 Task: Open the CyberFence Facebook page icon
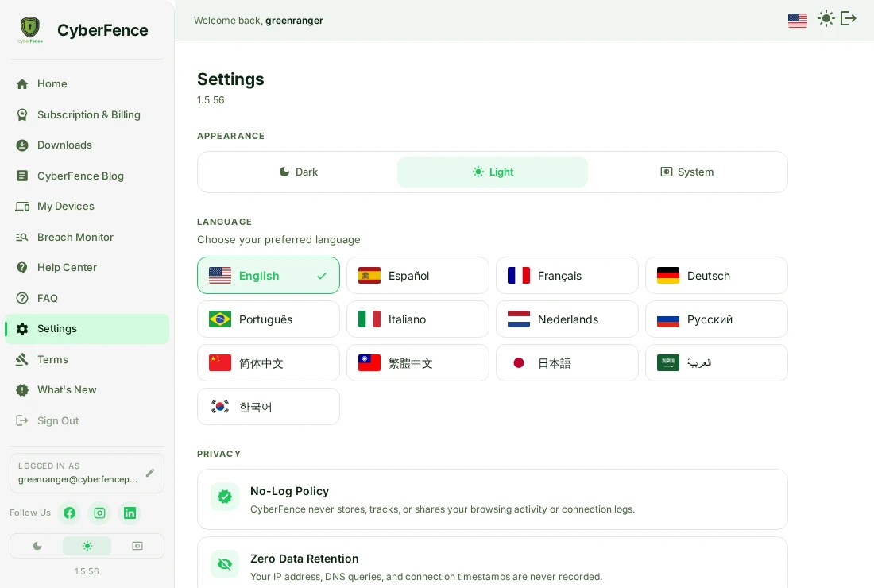coord(69,513)
